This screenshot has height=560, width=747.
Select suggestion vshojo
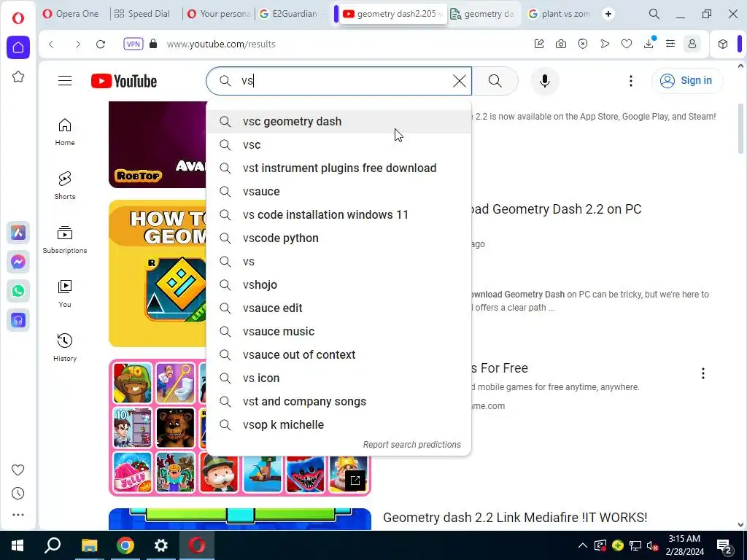pyautogui.click(x=338, y=285)
